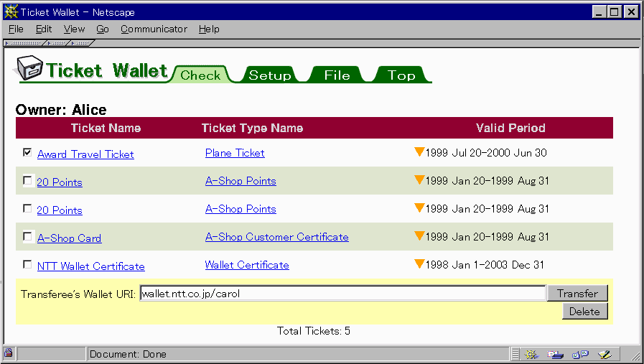This screenshot has height=364, width=644.
Task: Check the A-Shop Card checkbox
Action: pyautogui.click(x=27, y=237)
